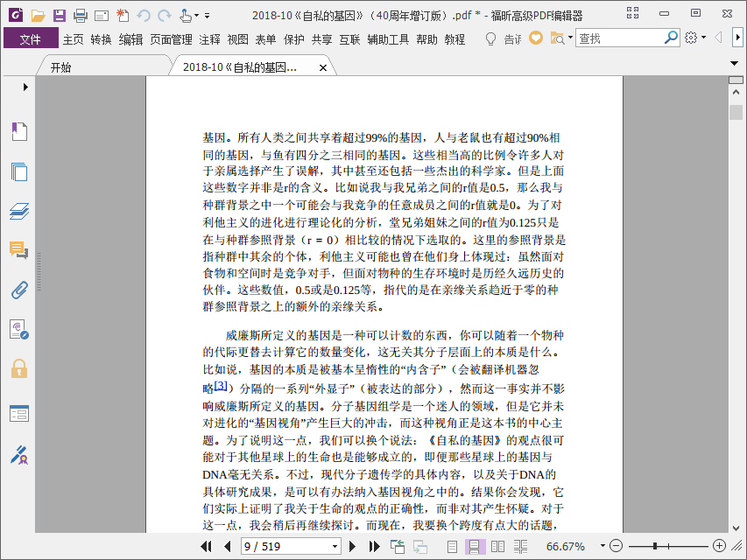Select the hand touch mode tool
This screenshot has width=747, height=560.
[x=186, y=16]
